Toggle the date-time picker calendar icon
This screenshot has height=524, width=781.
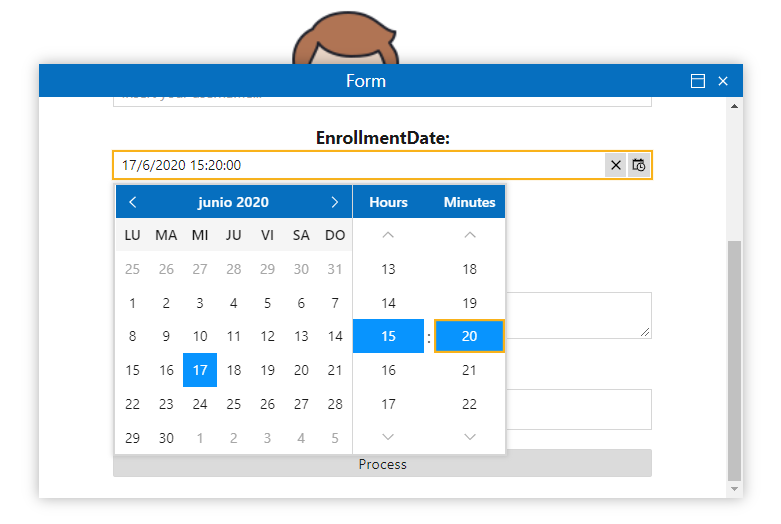tap(639, 165)
